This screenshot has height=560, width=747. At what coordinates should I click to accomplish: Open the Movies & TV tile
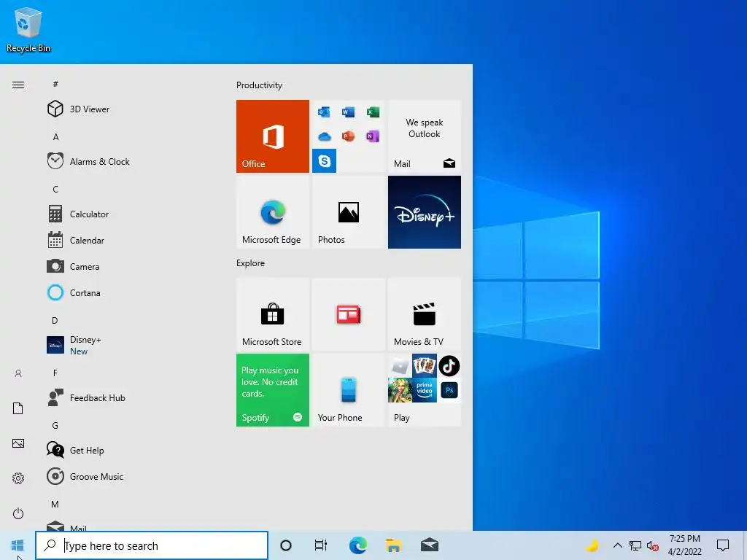coord(425,314)
